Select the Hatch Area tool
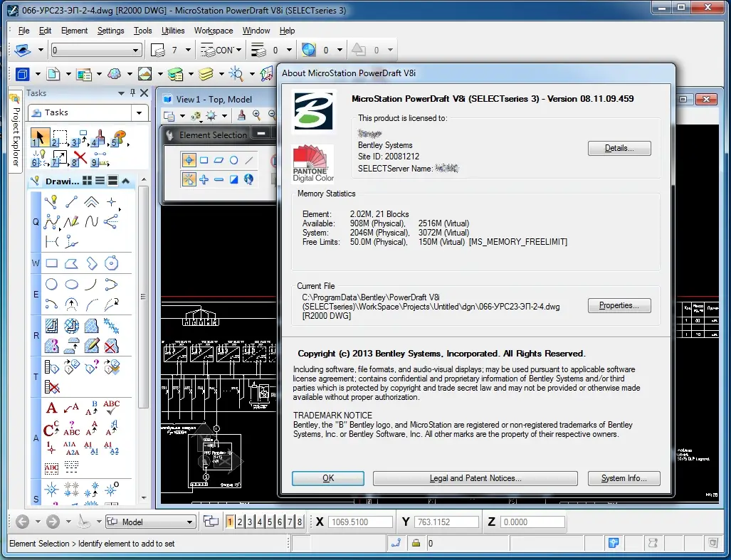 [51, 325]
